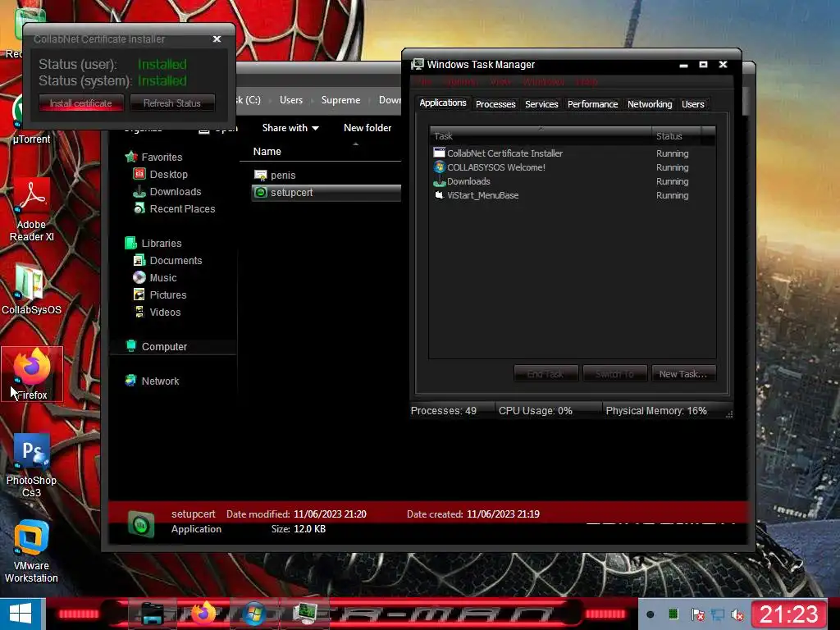Open the file explorer taskbar icon
This screenshot has width=840, height=630.
tap(152, 614)
